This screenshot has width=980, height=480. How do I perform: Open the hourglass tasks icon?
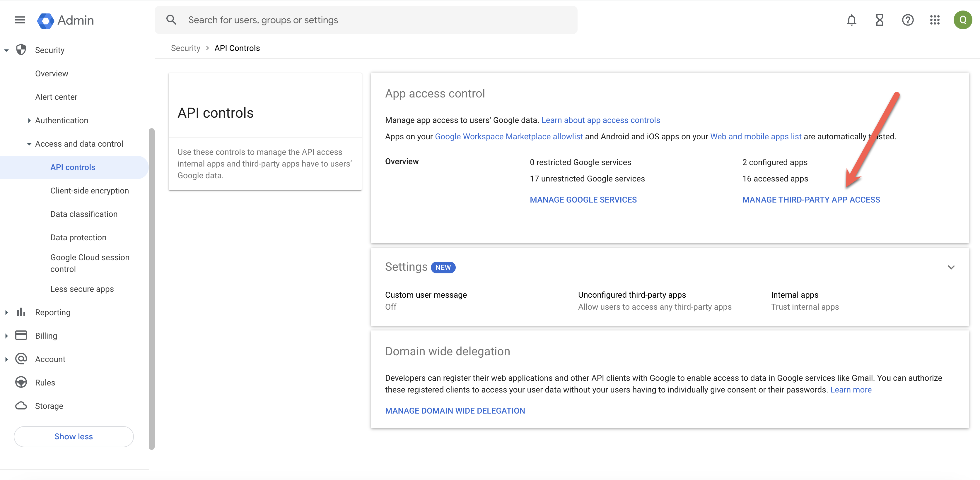click(880, 20)
